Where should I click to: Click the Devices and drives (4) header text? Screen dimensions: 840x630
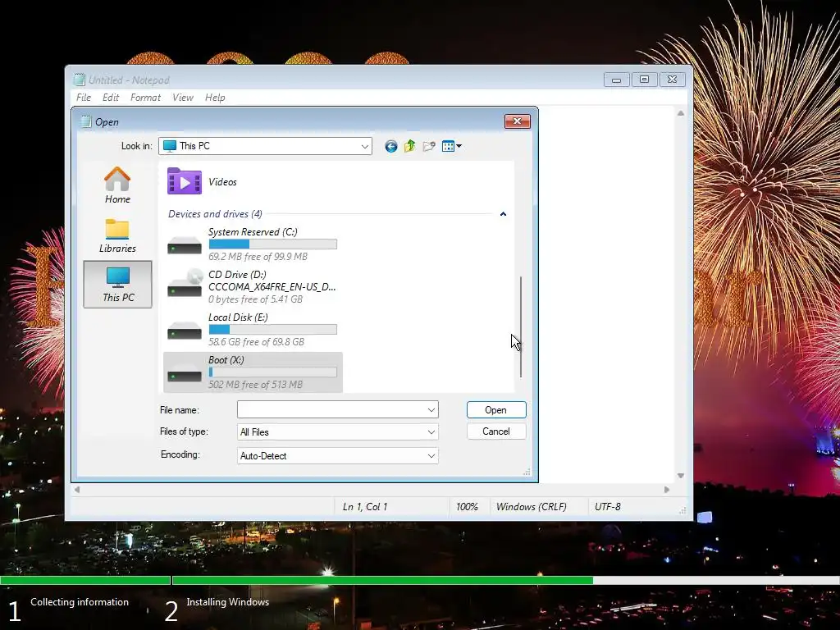(215, 214)
